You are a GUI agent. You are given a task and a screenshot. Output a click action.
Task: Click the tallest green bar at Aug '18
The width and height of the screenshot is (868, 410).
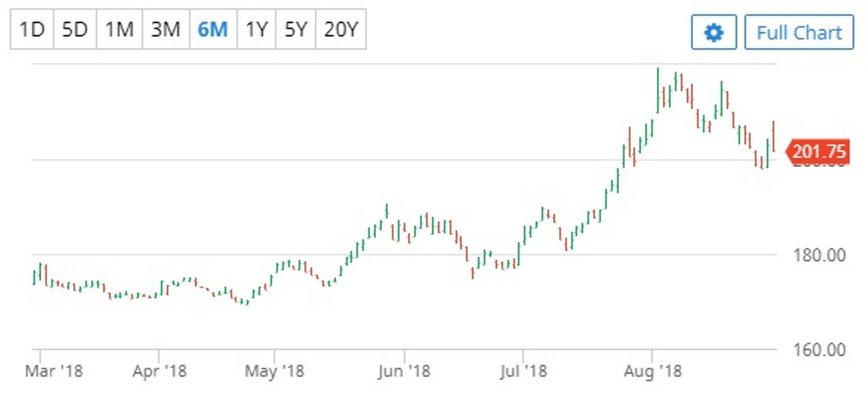pos(658,90)
